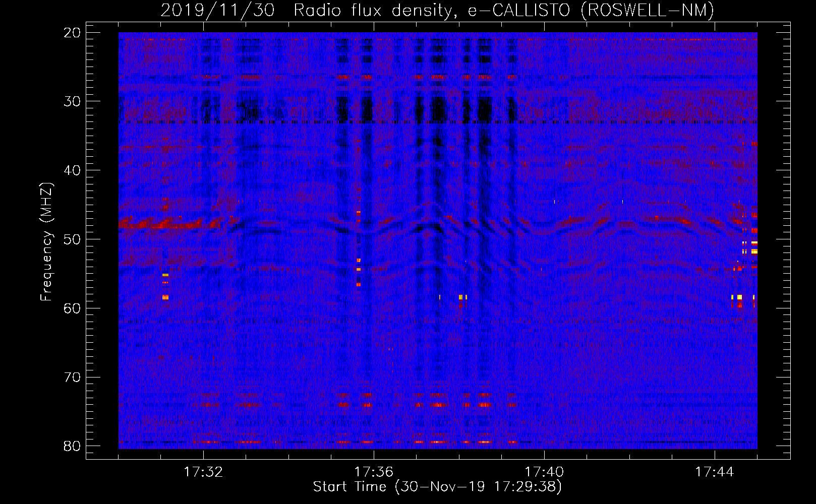Image resolution: width=816 pixels, height=504 pixels.
Task: Click the 17:44 time tick label
Action: [x=715, y=472]
